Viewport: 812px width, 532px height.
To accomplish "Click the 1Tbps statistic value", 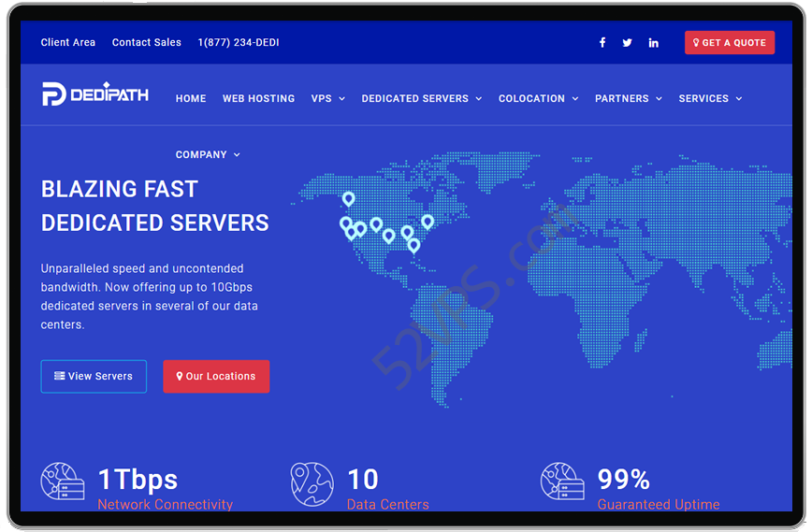I will 138,480.
